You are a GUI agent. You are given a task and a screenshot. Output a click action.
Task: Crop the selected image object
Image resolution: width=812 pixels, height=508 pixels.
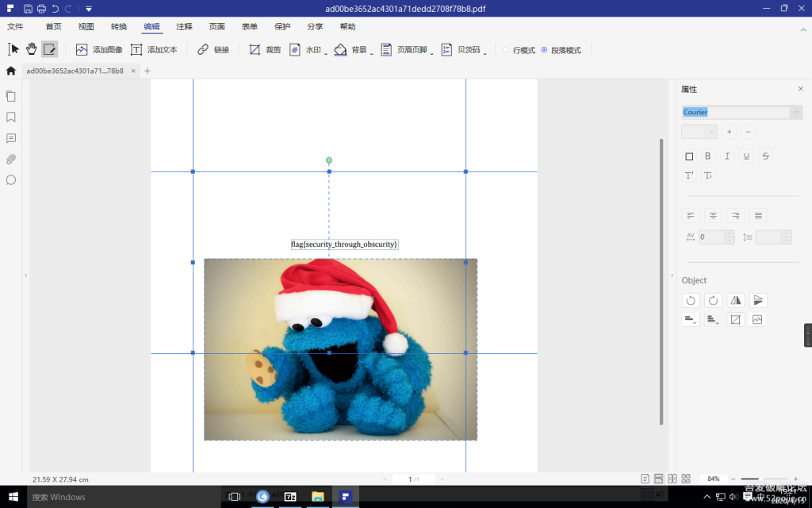tap(735, 320)
